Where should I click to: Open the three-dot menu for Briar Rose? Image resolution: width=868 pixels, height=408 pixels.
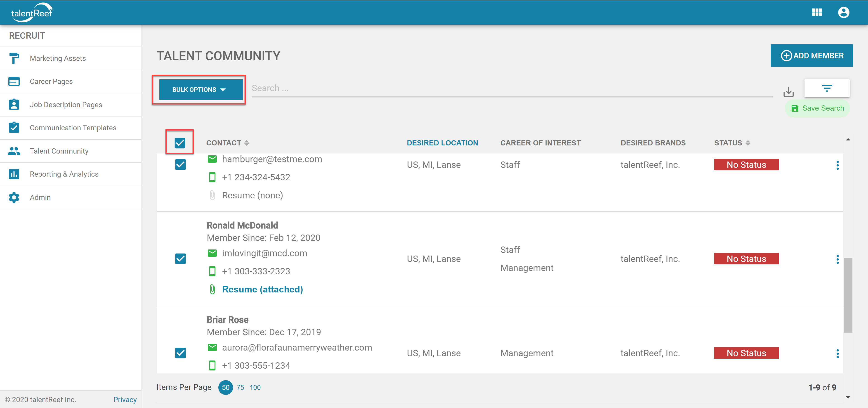tap(838, 354)
